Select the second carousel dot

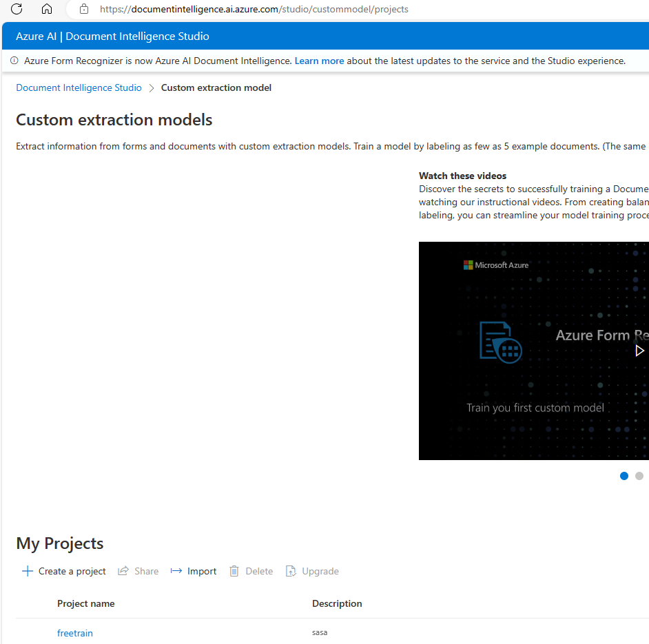pos(639,476)
